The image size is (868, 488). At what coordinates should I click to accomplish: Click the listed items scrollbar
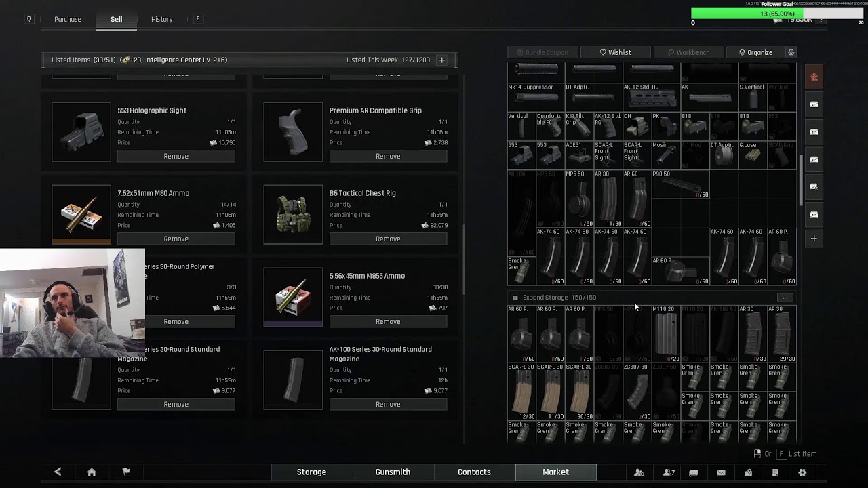click(465, 260)
